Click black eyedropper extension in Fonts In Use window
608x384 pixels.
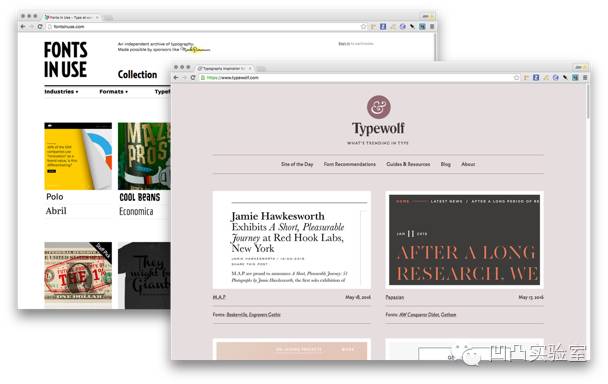pos(413,26)
